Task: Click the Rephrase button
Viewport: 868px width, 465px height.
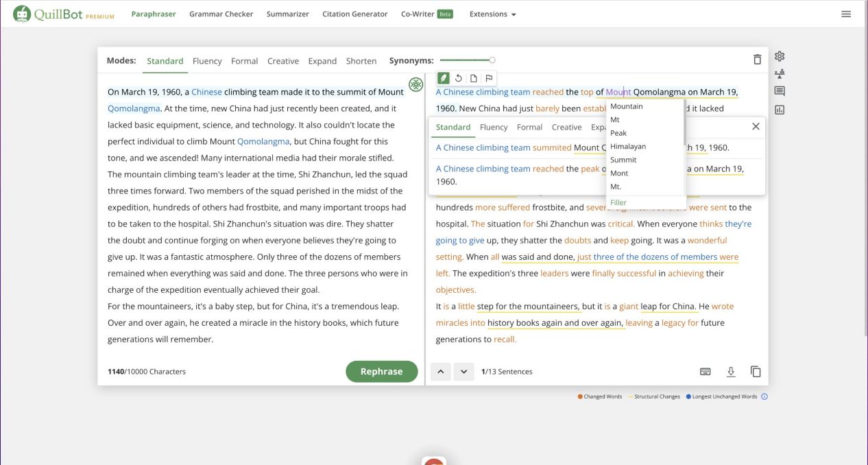Action: (x=382, y=371)
